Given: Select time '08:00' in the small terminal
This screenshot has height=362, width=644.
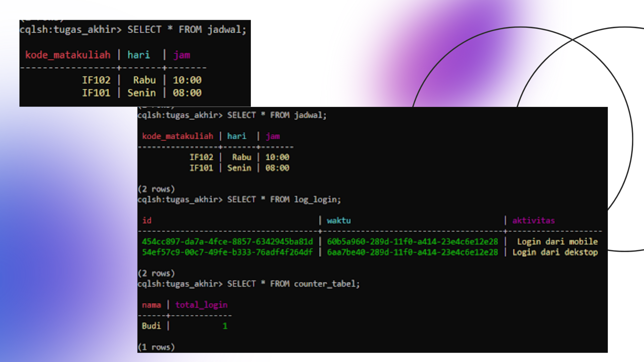Looking at the screenshot, I should (187, 93).
